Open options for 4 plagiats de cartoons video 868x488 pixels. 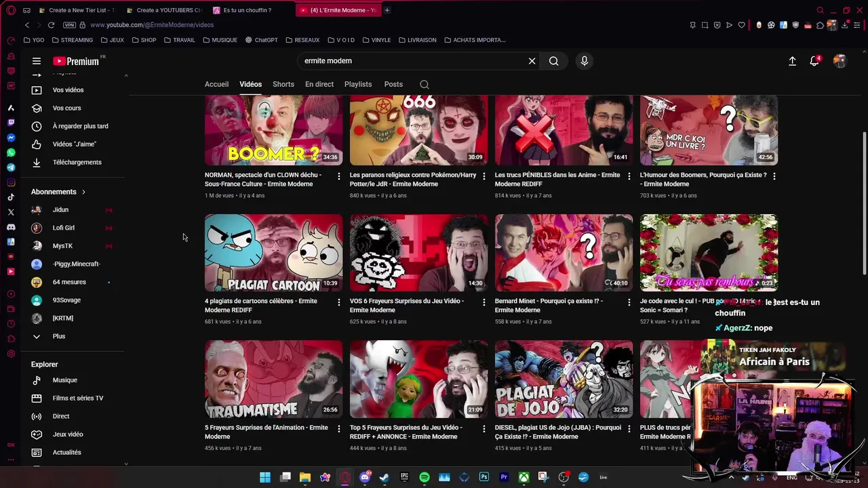click(x=339, y=302)
